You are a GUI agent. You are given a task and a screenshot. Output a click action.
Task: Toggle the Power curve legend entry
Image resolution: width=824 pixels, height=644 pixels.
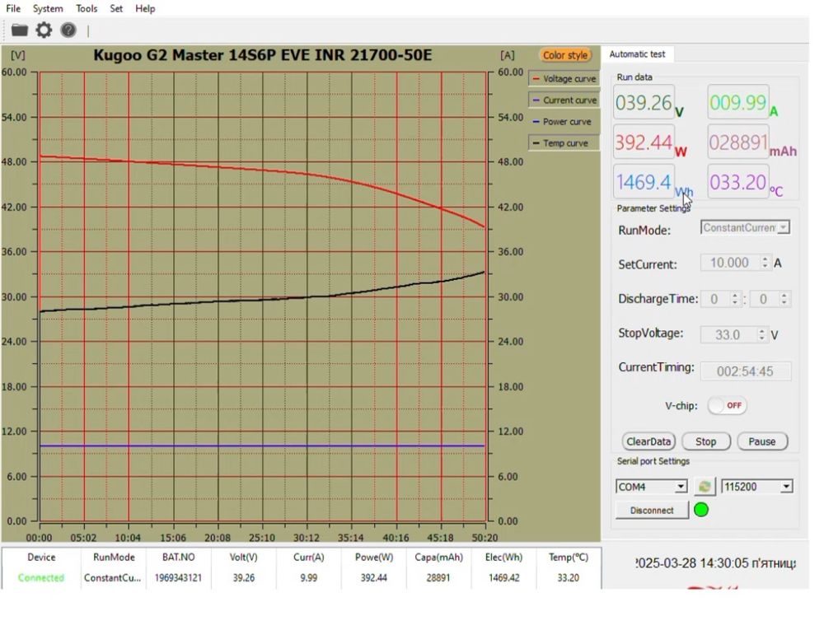click(x=564, y=122)
